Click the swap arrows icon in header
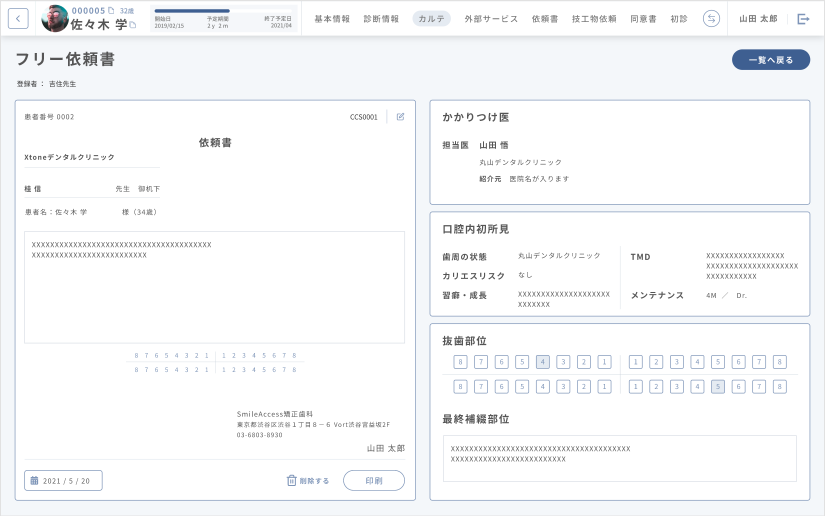The height and width of the screenshot is (516, 825). click(x=711, y=19)
